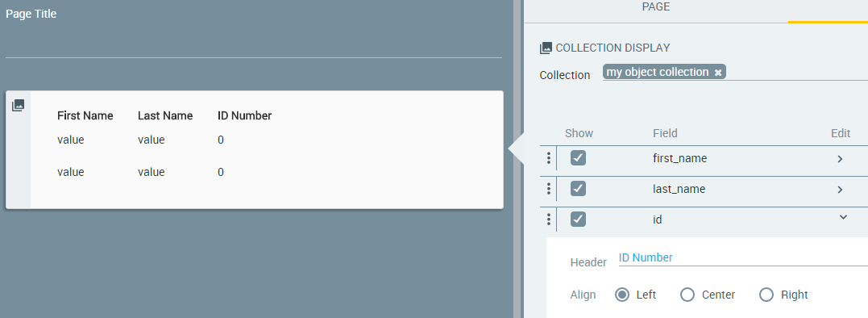Select Right alignment radio button
This screenshot has height=318, width=868.
pyautogui.click(x=766, y=295)
